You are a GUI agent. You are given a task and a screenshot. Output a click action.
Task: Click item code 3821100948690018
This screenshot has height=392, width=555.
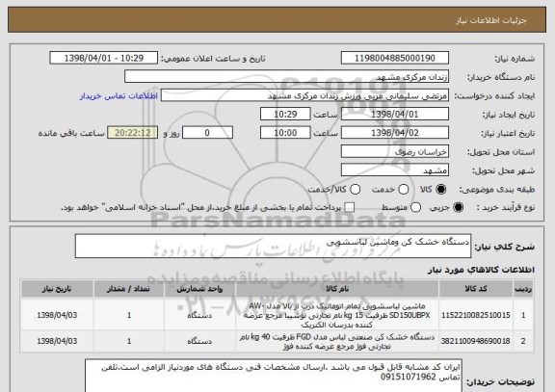[476, 341]
